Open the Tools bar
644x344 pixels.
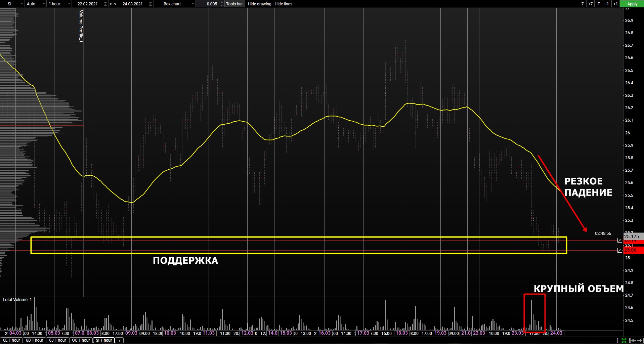point(234,4)
